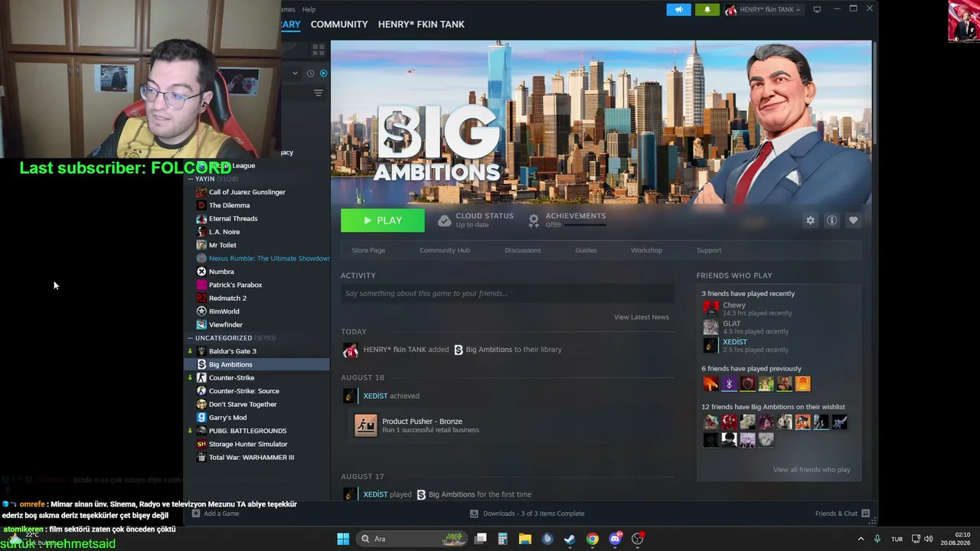Open the Steam announcements megaphone button
Screen dimensions: 980x551
[678, 10]
